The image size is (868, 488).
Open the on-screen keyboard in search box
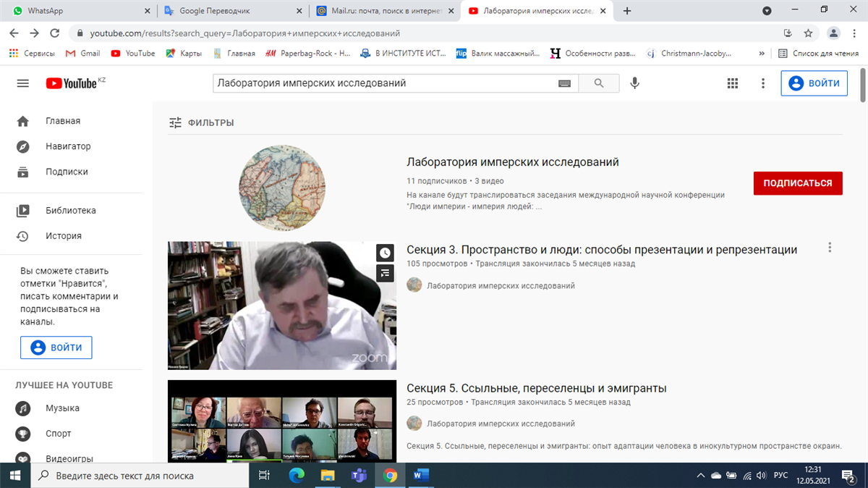point(565,83)
